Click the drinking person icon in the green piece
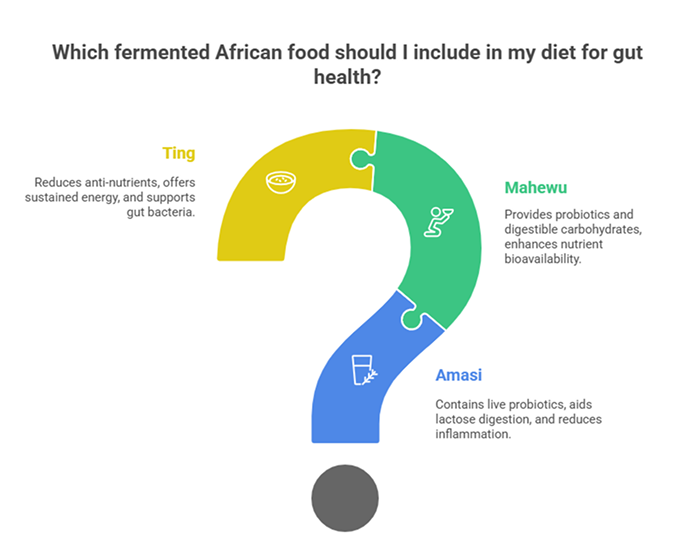The image size is (700, 553). 436,218
